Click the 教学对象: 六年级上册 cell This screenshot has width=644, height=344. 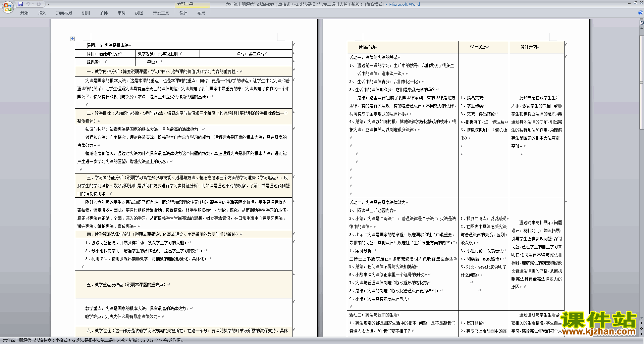pos(167,54)
